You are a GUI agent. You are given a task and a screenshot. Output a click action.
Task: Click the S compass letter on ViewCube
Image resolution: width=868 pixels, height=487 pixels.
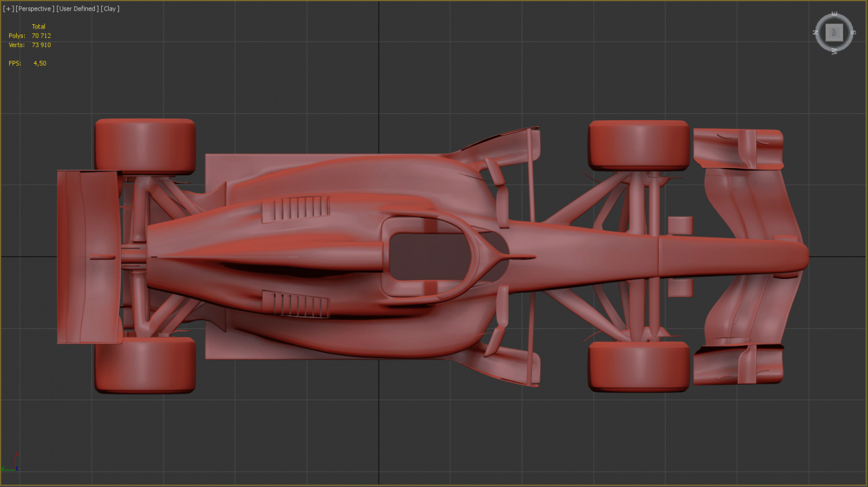pos(852,31)
